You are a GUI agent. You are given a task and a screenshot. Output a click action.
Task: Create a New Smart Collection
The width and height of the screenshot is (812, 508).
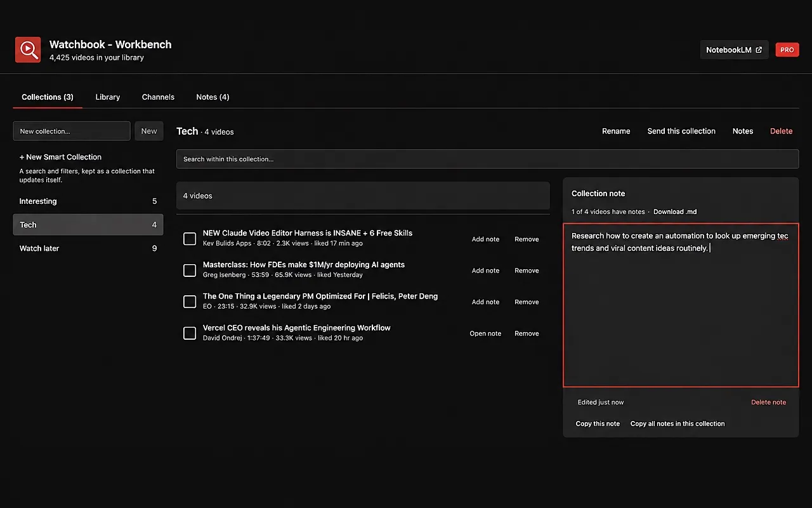60,157
